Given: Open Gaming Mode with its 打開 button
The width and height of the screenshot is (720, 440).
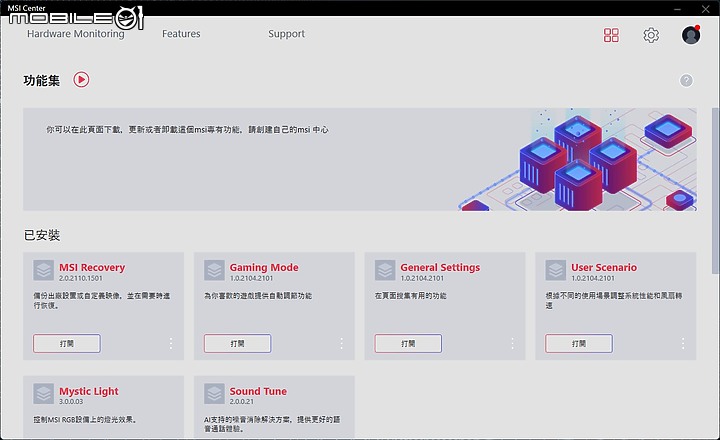Looking at the screenshot, I should tap(237, 343).
